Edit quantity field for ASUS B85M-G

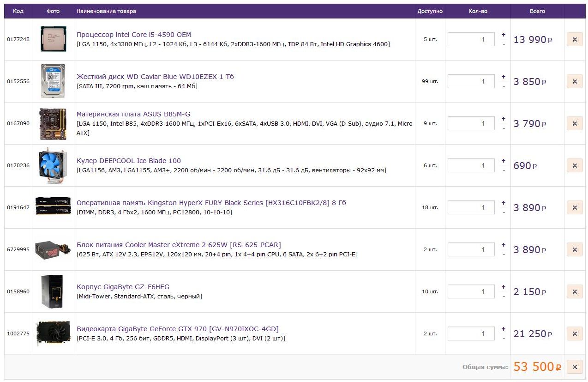471,123
